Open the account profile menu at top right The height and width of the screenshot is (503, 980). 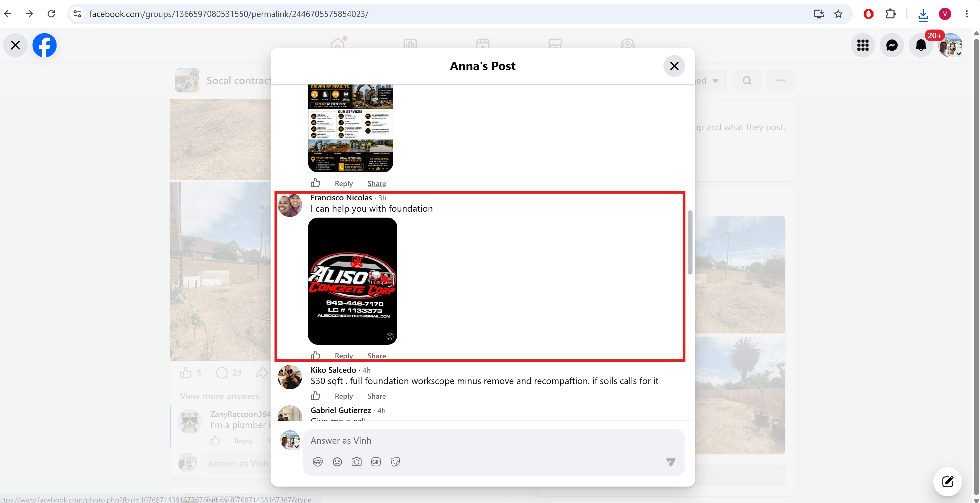click(x=950, y=45)
